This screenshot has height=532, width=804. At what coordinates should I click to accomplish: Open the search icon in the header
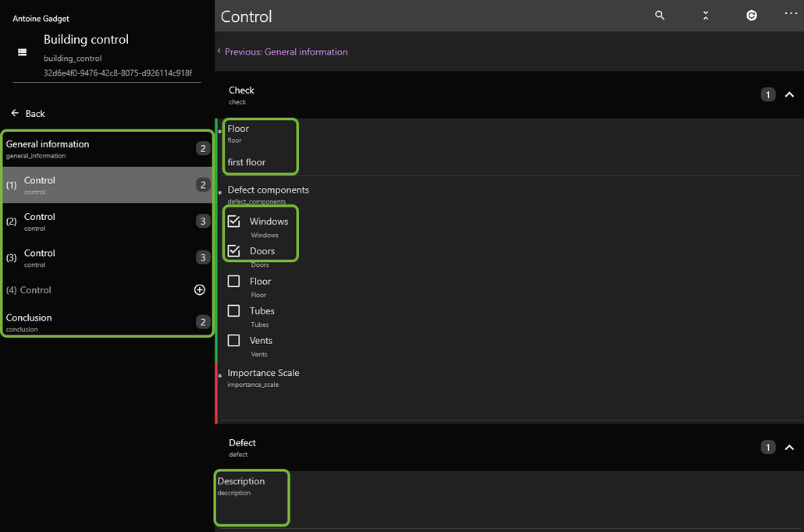[x=660, y=16]
